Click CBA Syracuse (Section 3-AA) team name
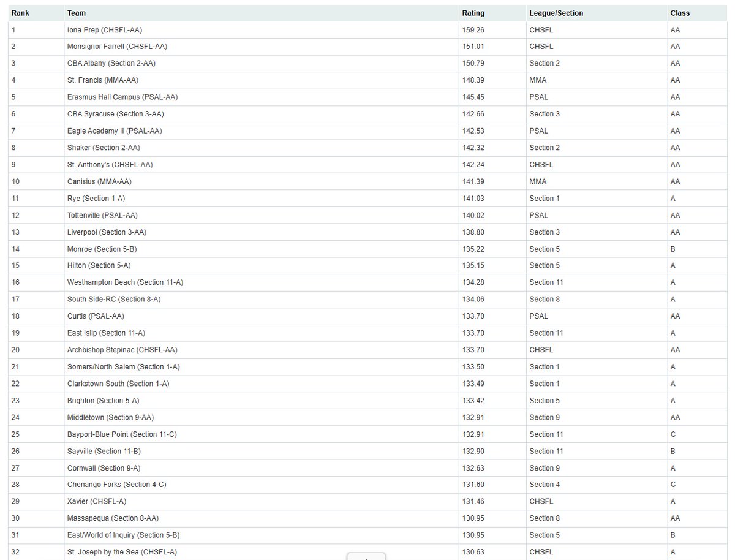Screen dimensions: 735x560 point(116,114)
